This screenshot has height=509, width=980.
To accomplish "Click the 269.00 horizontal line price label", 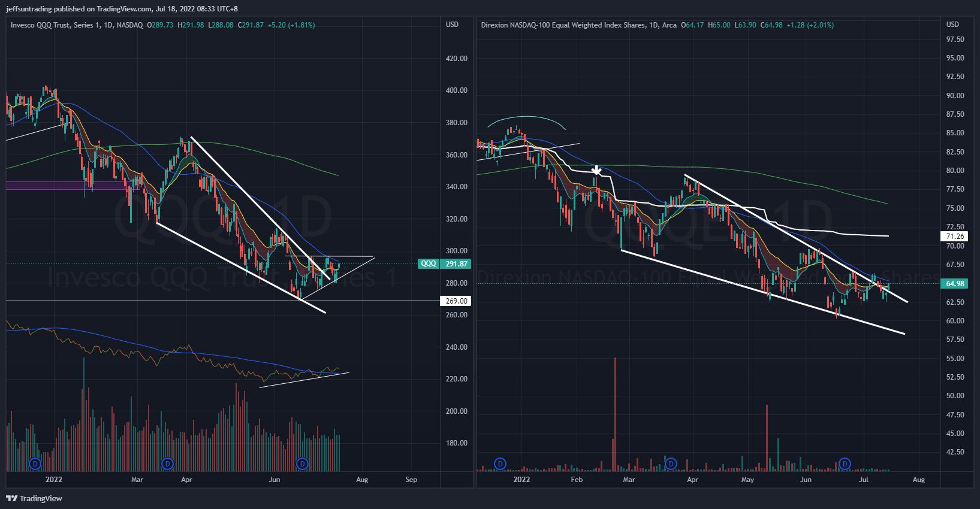I will 456,301.
